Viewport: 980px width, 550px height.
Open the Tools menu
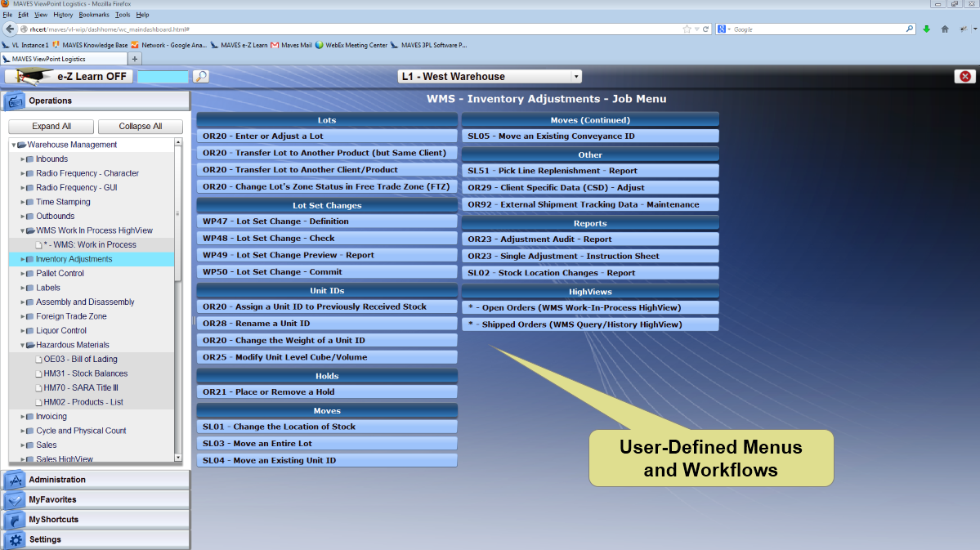point(123,15)
